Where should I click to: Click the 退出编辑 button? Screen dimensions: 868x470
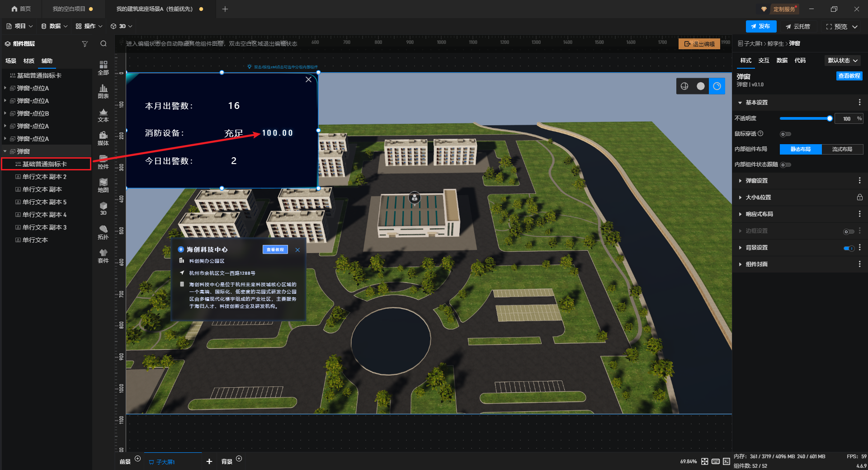coord(699,44)
